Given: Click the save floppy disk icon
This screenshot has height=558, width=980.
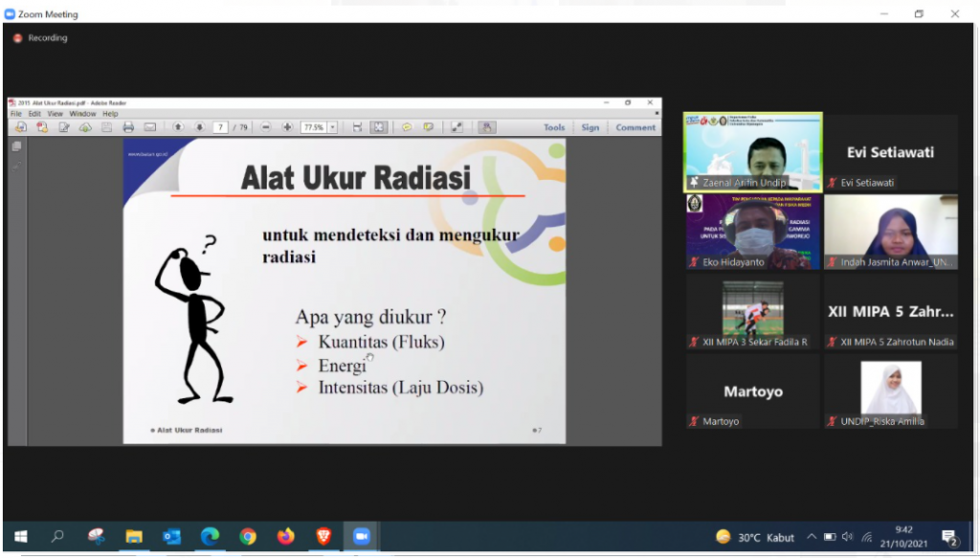Looking at the screenshot, I should point(107,127).
